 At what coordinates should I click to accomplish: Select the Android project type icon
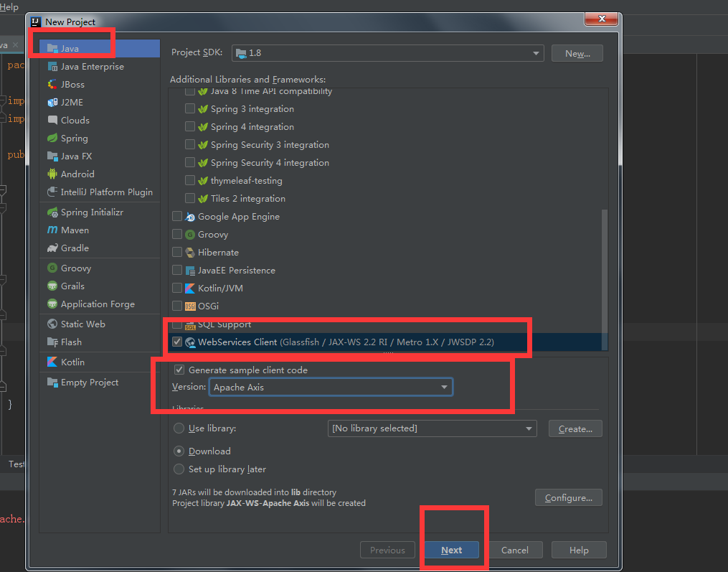coord(76,174)
